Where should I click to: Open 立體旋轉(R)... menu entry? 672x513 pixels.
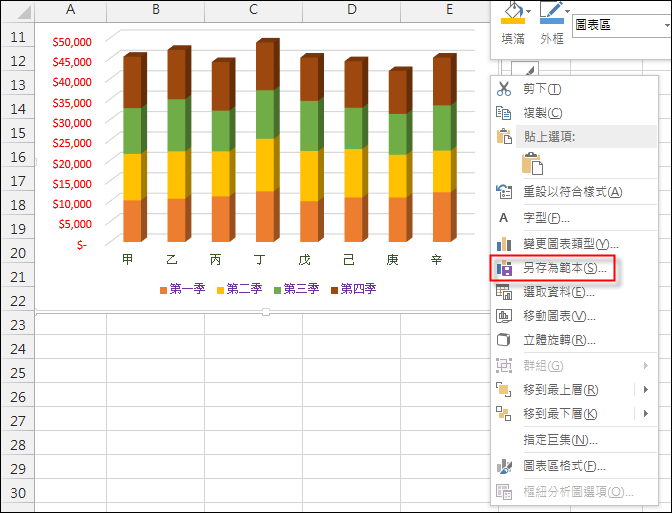coord(574,340)
